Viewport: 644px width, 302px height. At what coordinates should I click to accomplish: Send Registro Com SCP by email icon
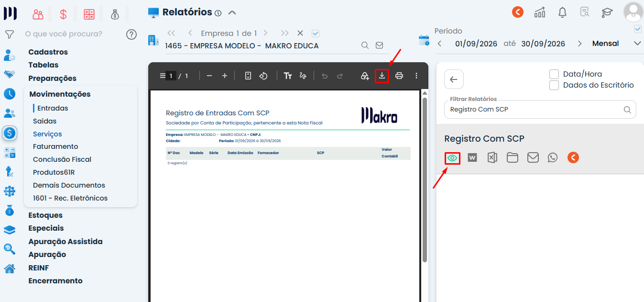[533, 157]
